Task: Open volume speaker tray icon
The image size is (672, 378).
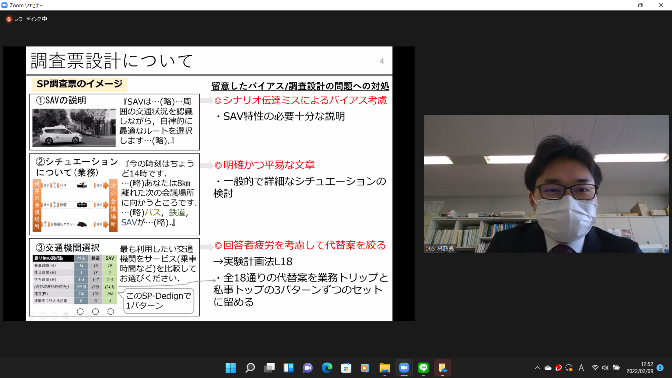Action: pyautogui.click(x=605, y=368)
